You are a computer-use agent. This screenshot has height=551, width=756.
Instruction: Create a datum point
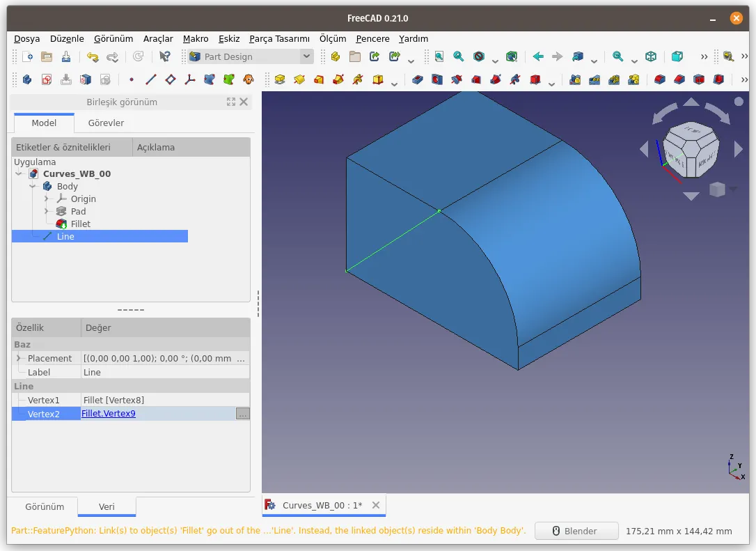click(x=131, y=79)
